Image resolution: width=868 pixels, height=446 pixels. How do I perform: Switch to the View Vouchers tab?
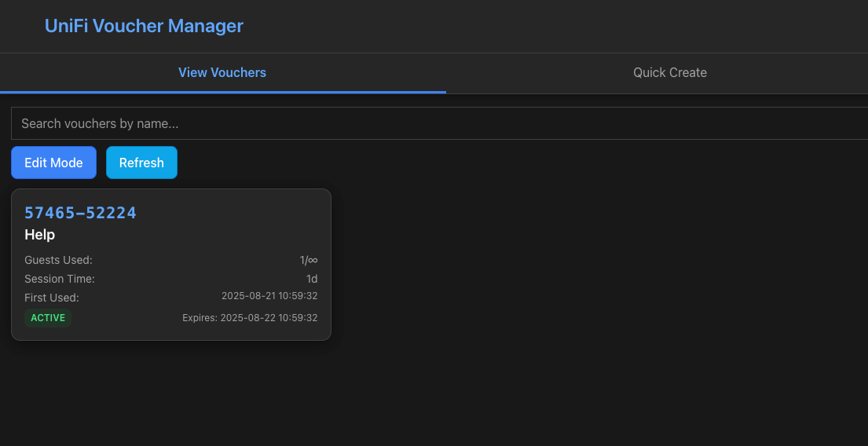click(222, 72)
